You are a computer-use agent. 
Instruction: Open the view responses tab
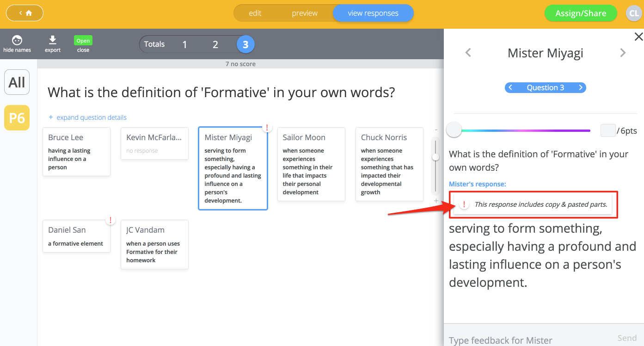coord(373,13)
